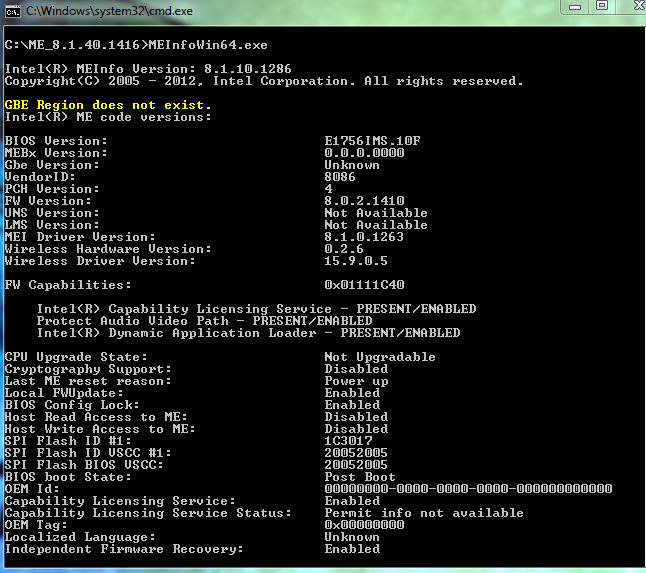Click SPI Flash ID VSCC #1 value
Viewport: 646px width, 573px height.
(356, 453)
